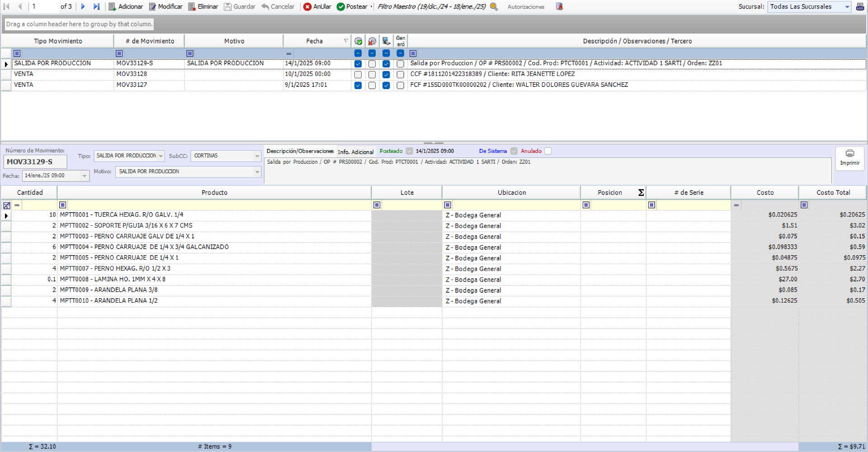Select the Descripción/Observaciones tab
The height and width of the screenshot is (452, 868).
coord(300,151)
